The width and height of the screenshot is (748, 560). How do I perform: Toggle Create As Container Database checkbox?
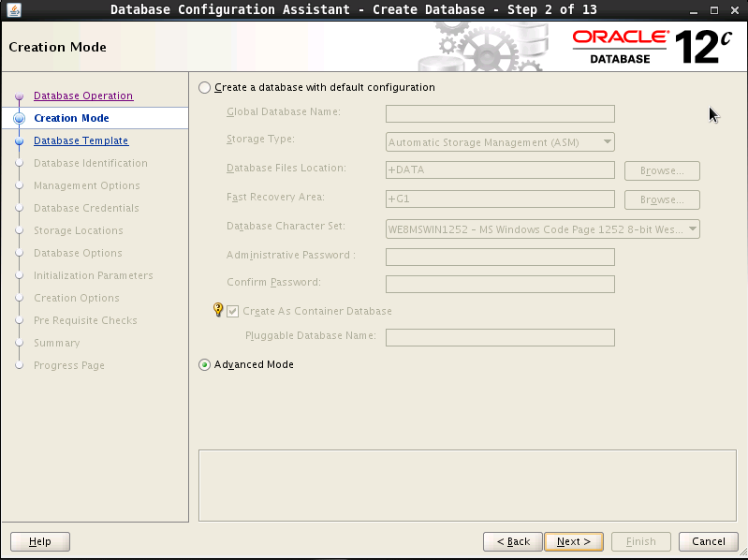pos(233,312)
